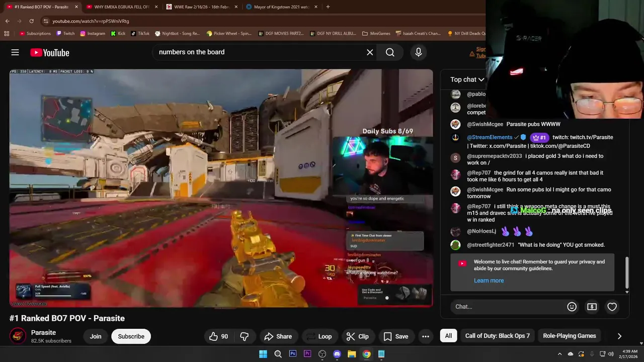Open Windows Start menu
Viewport: 644px width, 362px height.
click(x=263, y=354)
